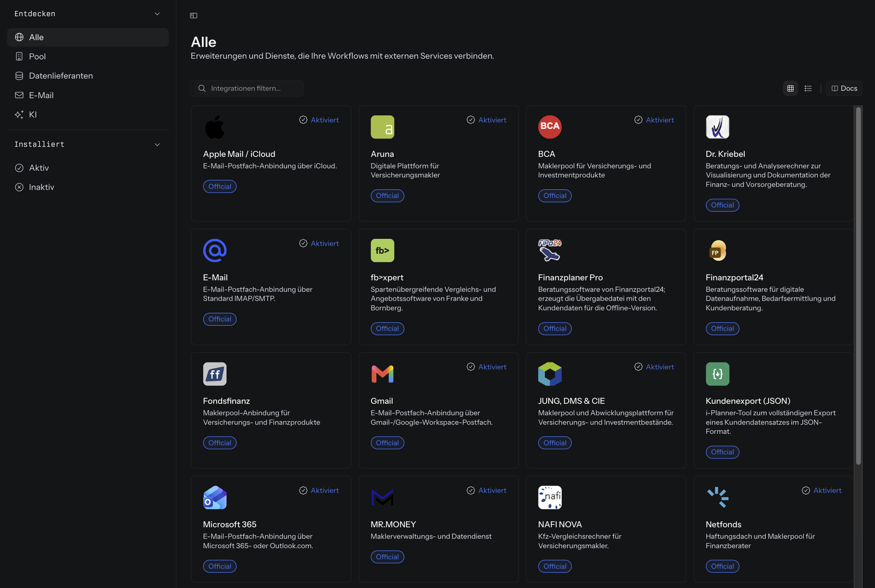Image resolution: width=875 pixels, height=588 pixels.
Task: Click the NAFI NOVA logo
Action: [x=550, y=498]
